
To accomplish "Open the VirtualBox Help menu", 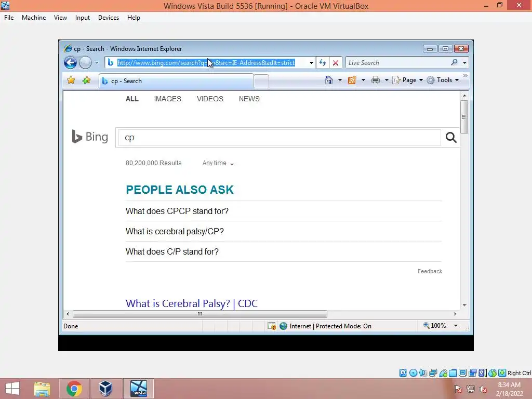I will click(134, 18).
